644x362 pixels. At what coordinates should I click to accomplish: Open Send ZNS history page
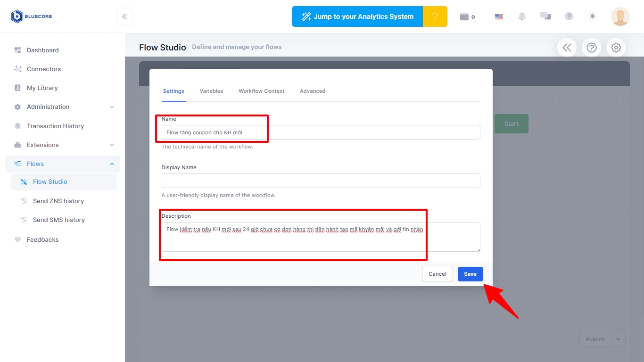tap(58, 201)
